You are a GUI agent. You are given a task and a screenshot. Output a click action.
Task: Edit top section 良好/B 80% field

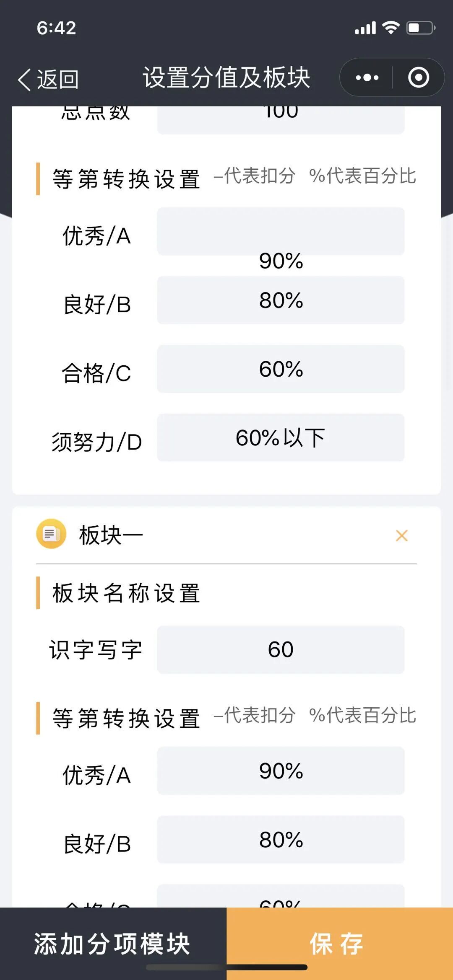(281, 300)
